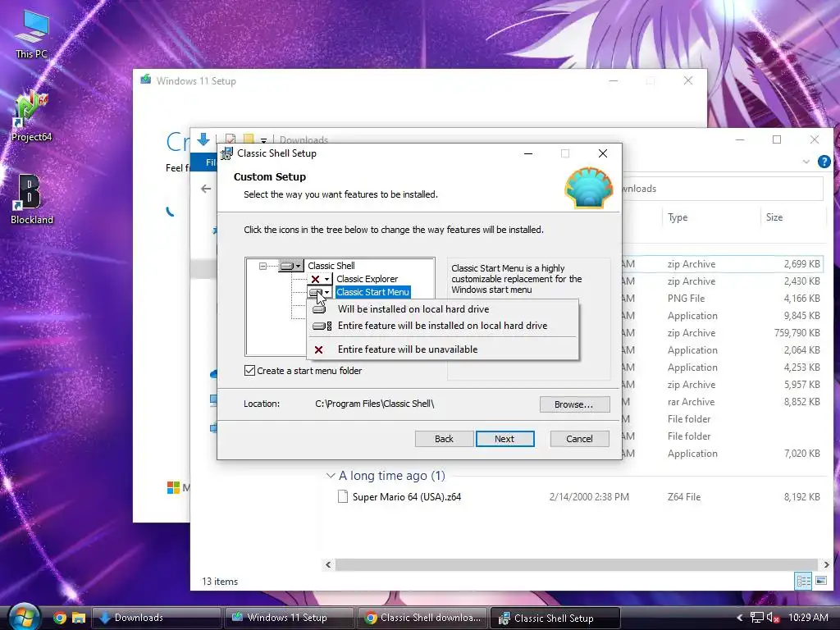Click the 2,699 KB size cell
Screen dimensions: 840x630
coord(802,264)
